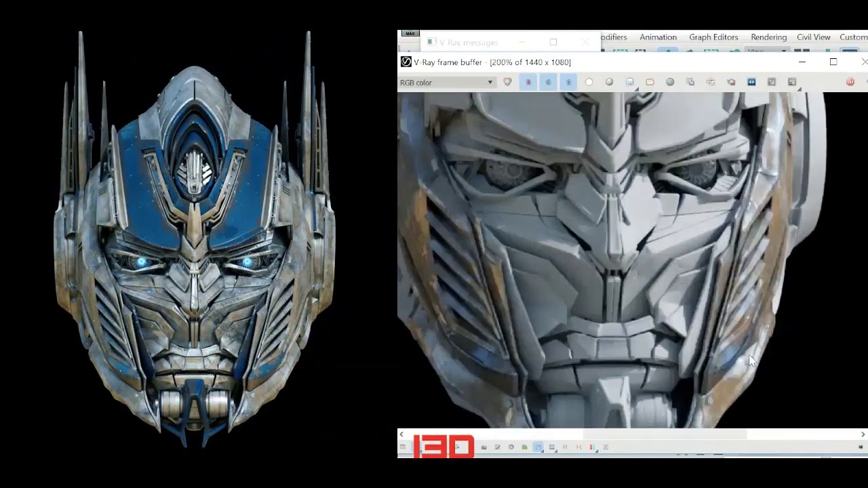Viewport: 868px width, 488px height.
Task: Toggle region render icon
Action: 731,82
